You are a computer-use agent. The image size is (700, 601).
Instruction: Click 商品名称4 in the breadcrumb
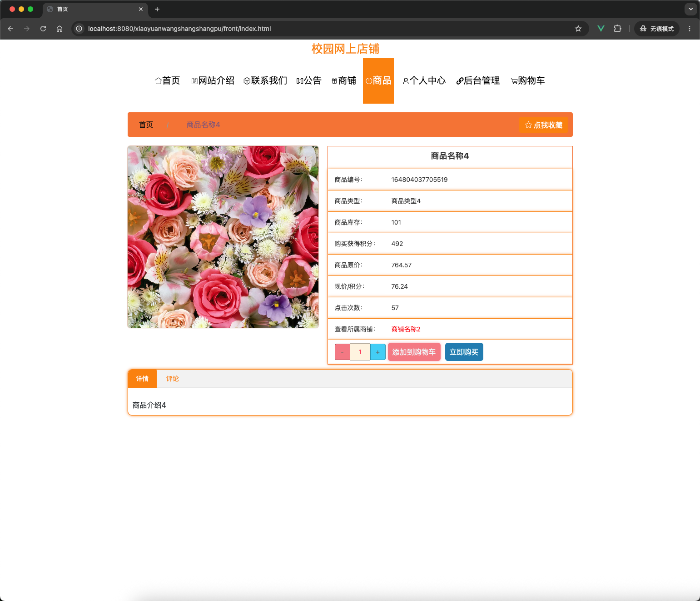203,125
